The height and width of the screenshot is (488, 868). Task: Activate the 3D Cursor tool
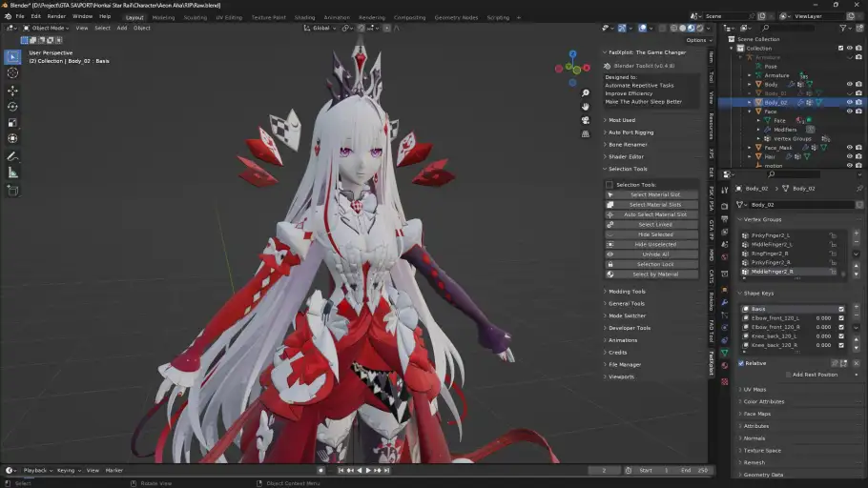[x=12, y=72]
